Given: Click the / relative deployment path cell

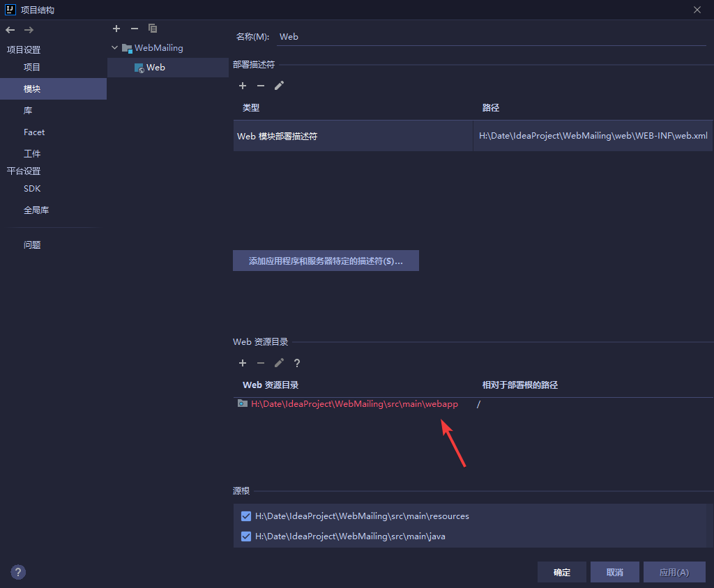Looking at the screenshot, I should click(x=478, y=404).
